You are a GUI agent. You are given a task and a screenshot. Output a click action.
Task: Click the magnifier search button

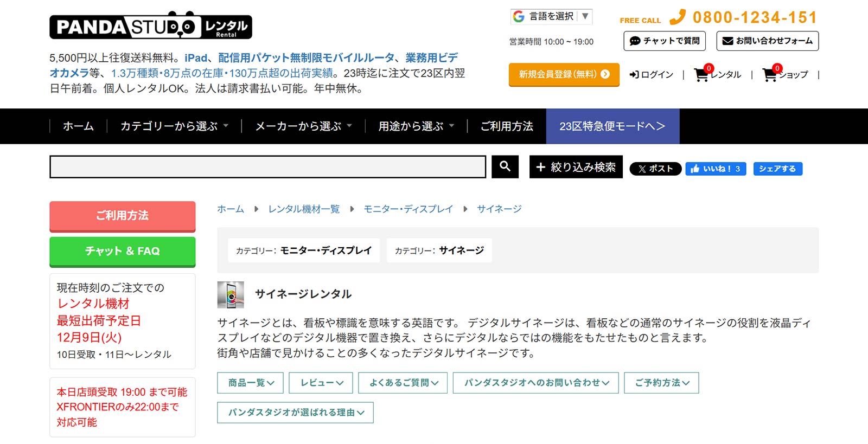[505, 166]
